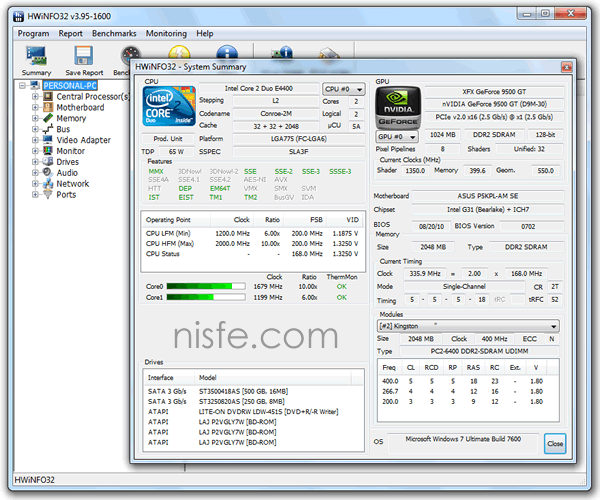
Task: Click the Audio speaker tree icon
Action: (x=48, y=173)
